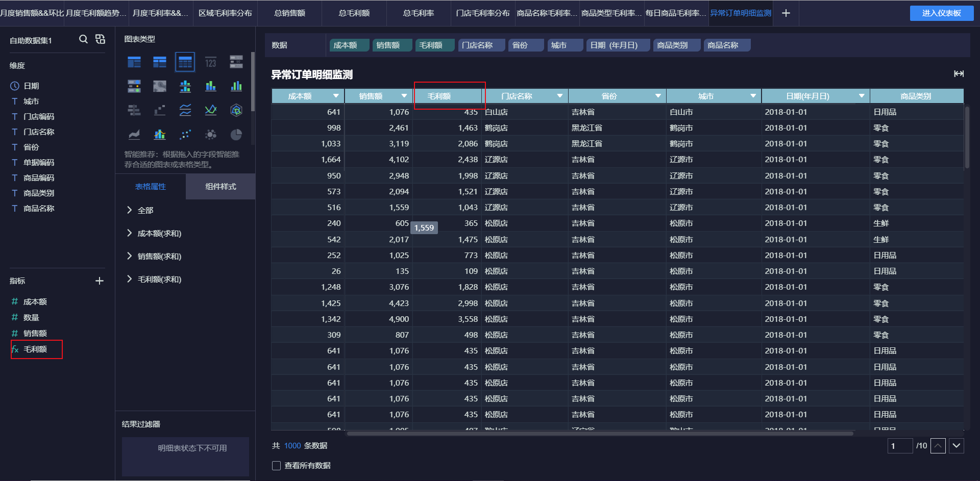Select the stacked column chart type

pos(211,86)
